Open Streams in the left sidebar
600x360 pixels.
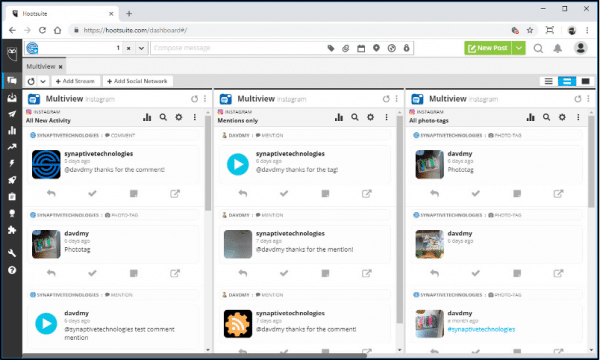(x=12, y=80)
